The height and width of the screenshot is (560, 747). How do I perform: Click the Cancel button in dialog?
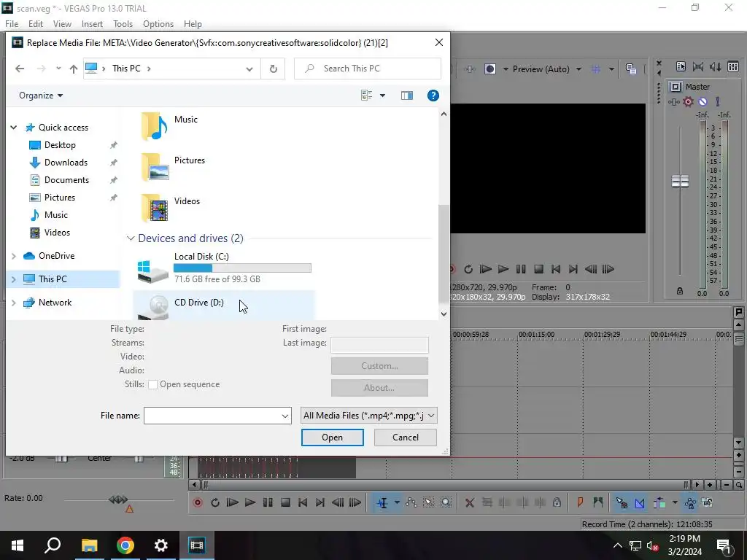406,437
